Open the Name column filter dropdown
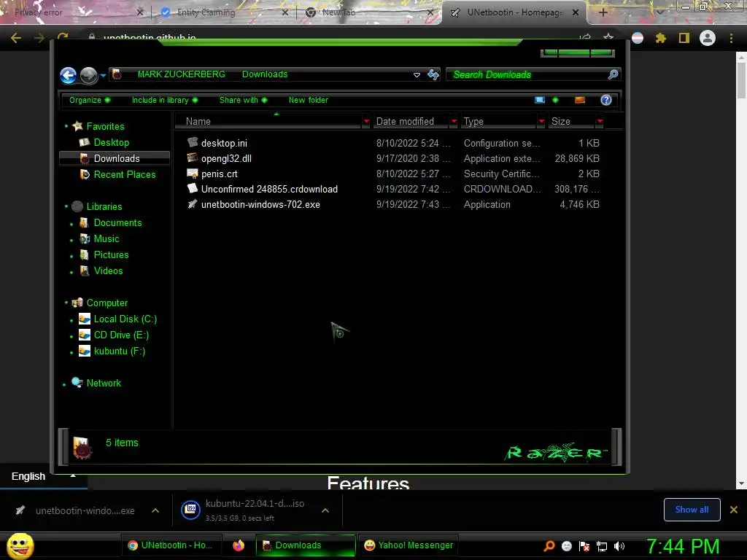 (366, 122)
